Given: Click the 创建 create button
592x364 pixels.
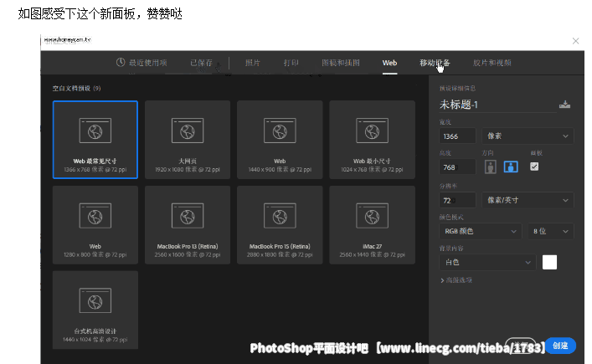Looking at the screenshot, I should [x=561, y=346].
